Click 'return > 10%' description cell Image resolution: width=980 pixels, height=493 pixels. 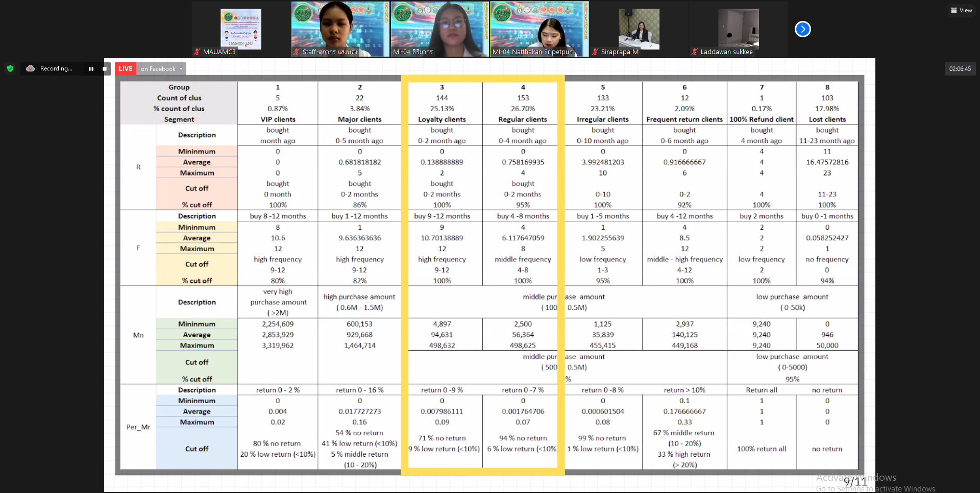pyautogui.click(x=684, y=390)
